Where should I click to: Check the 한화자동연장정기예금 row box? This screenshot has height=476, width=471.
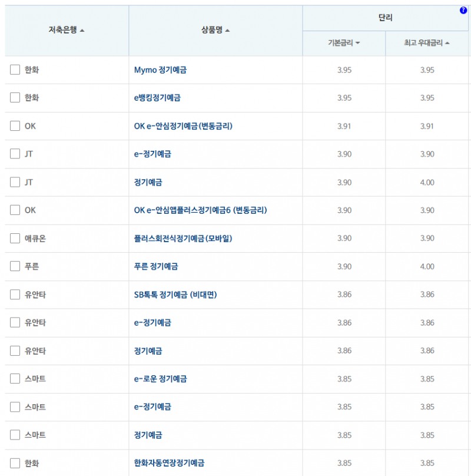15,463
